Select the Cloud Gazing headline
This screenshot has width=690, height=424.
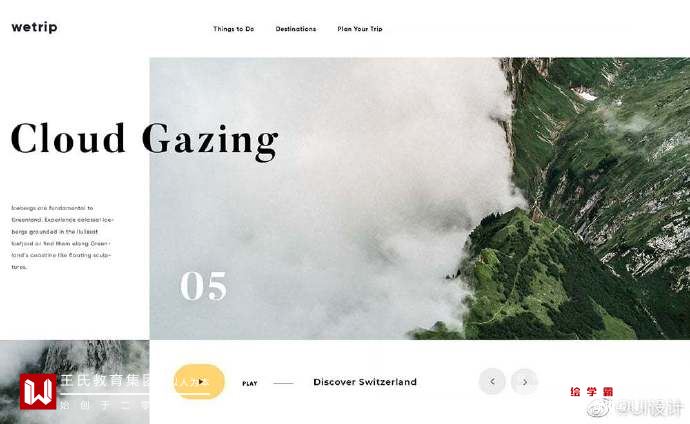[x=145, y=140]
